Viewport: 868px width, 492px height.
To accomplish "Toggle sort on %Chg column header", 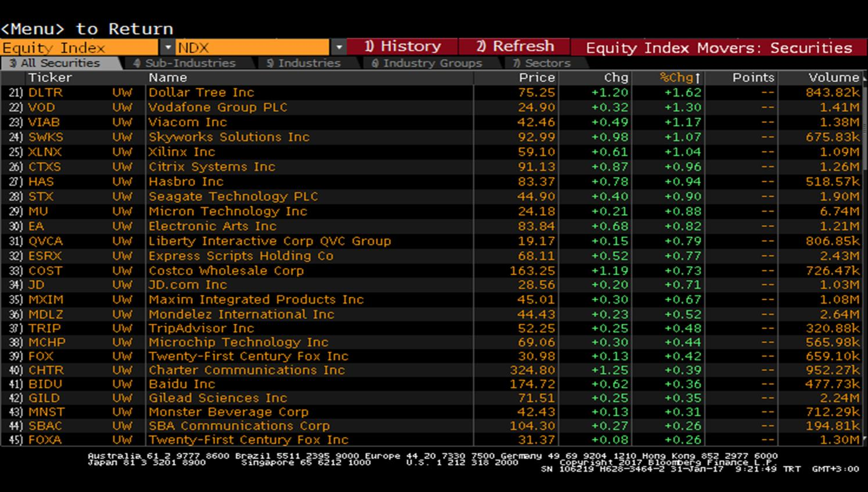I will click(x=680, y=78).
